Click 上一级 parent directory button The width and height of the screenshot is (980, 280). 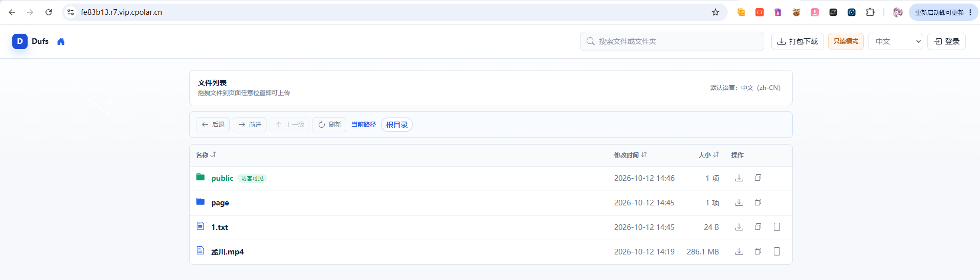click(289, 125)
